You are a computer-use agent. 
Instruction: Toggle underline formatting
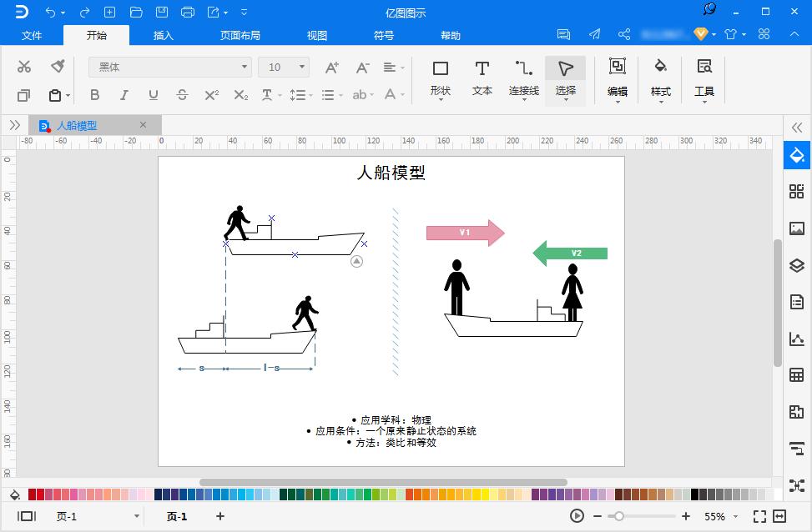click(x=153, y=95)
